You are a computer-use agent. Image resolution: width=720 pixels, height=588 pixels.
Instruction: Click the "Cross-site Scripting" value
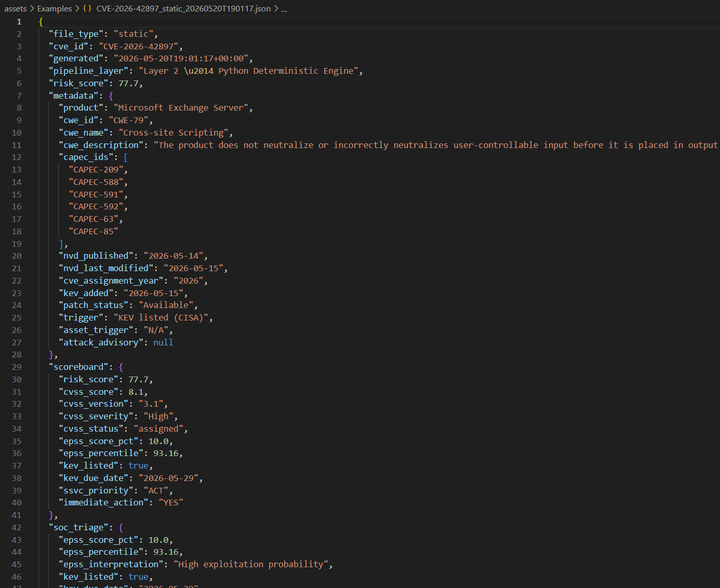point(174,132)
